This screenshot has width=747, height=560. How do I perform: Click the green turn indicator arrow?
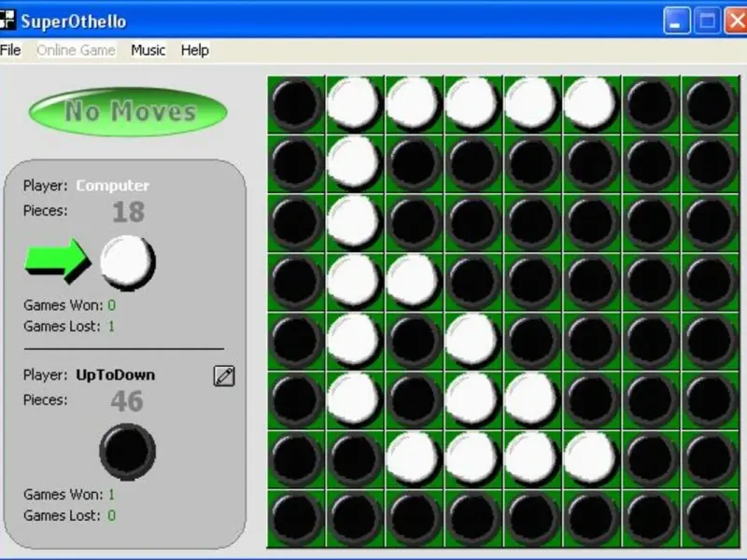[57, 261]
